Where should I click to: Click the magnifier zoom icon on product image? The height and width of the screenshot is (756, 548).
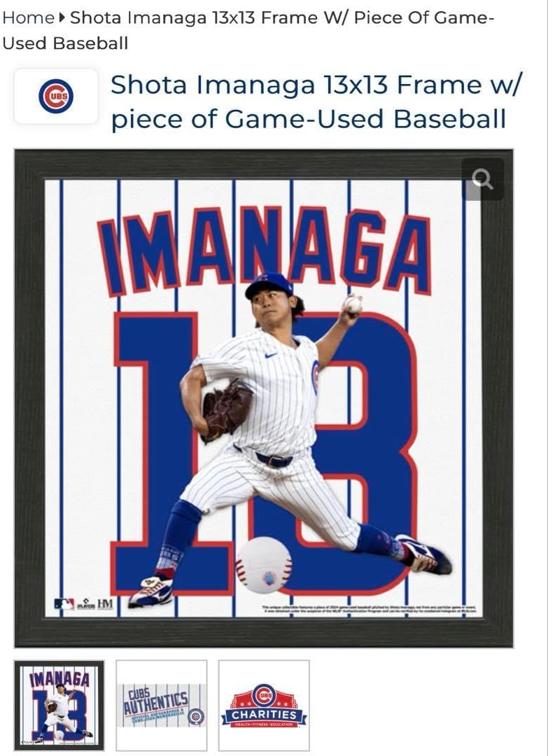(x=482, y=180)
